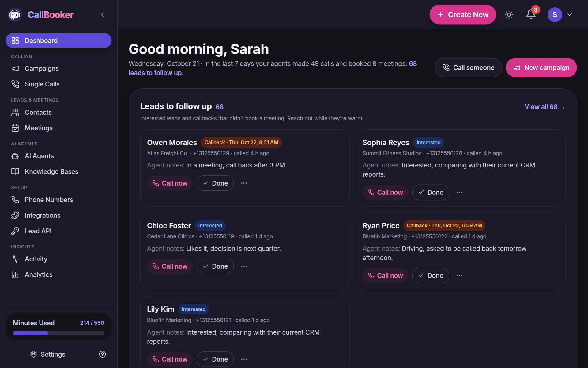
Task: Open AI Agents robot icon
Action: pyautogui.click(x=15, y=156)
